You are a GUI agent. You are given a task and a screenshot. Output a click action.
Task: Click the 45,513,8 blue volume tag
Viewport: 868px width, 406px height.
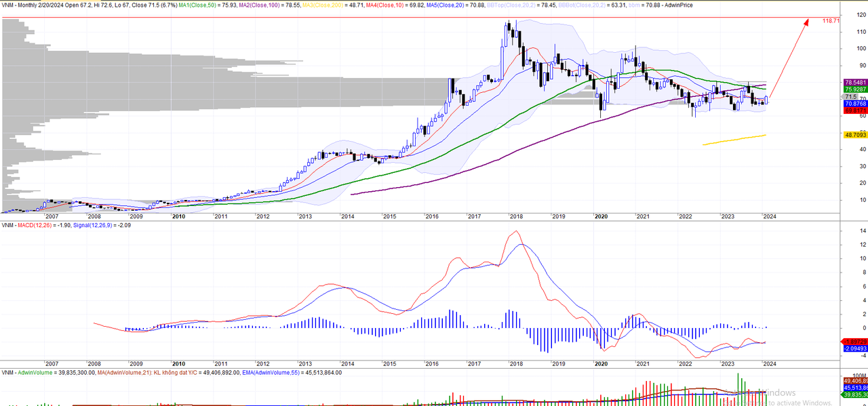854,387
